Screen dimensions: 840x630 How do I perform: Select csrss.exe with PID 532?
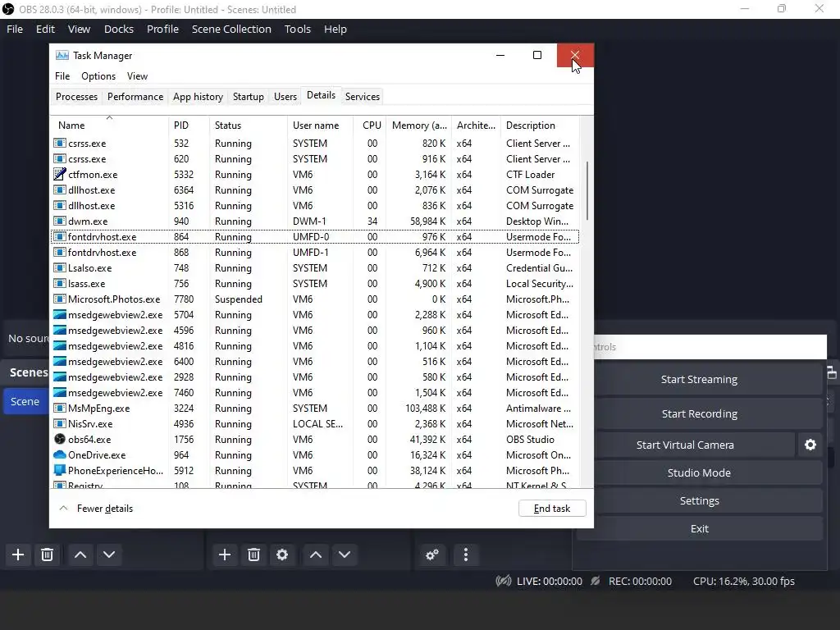(x=315, y=143)
